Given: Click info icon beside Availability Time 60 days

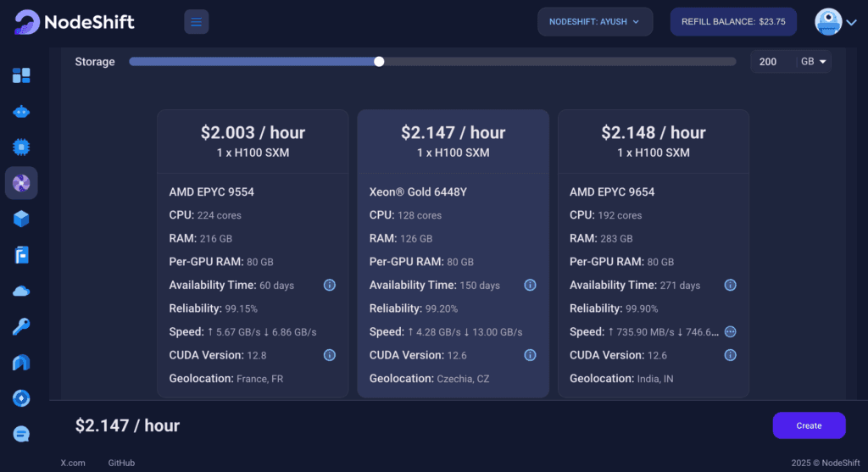Looking at the screenshot, I should click(330, 286).
